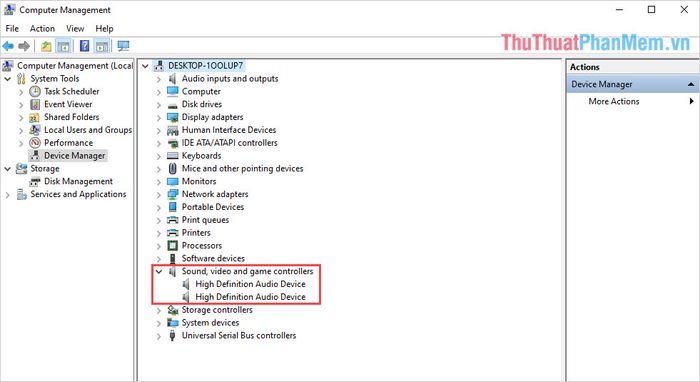The height and width of the screenshot is (382, 700).
Task: Select the second High Definition Audio Device
Action: [x=250, y=297]
